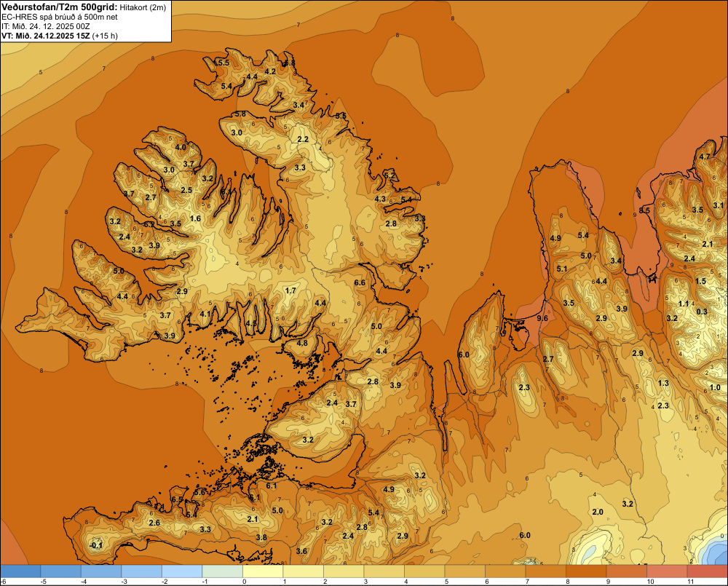Click the '1.6' temperature value on the map
This screenshot has height=586, width=728.
[195, 218]
